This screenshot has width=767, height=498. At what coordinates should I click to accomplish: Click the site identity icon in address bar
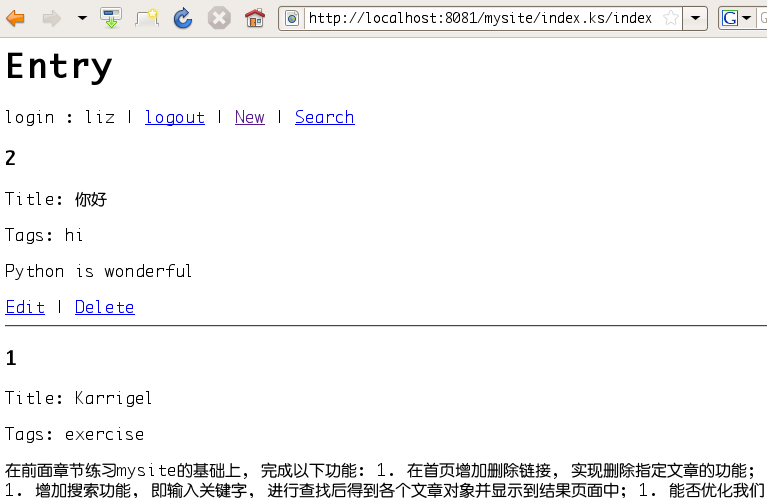coord(292,18)
